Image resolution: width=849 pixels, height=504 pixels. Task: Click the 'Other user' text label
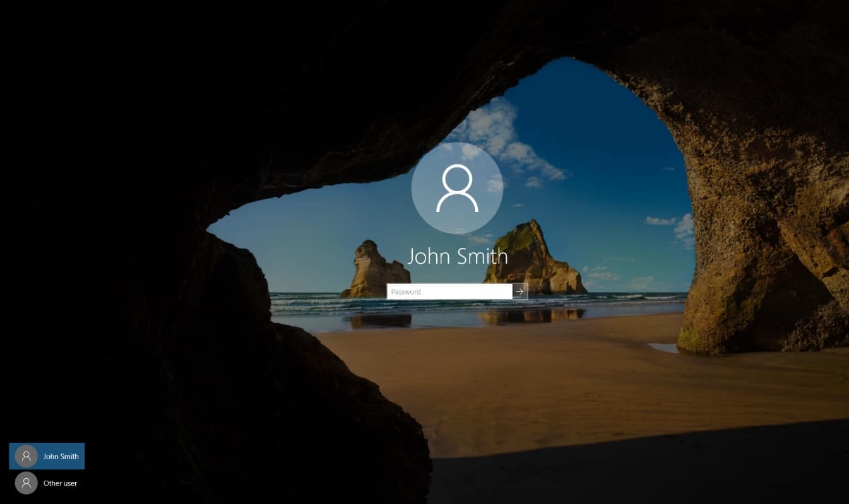(x=61, y=483)
